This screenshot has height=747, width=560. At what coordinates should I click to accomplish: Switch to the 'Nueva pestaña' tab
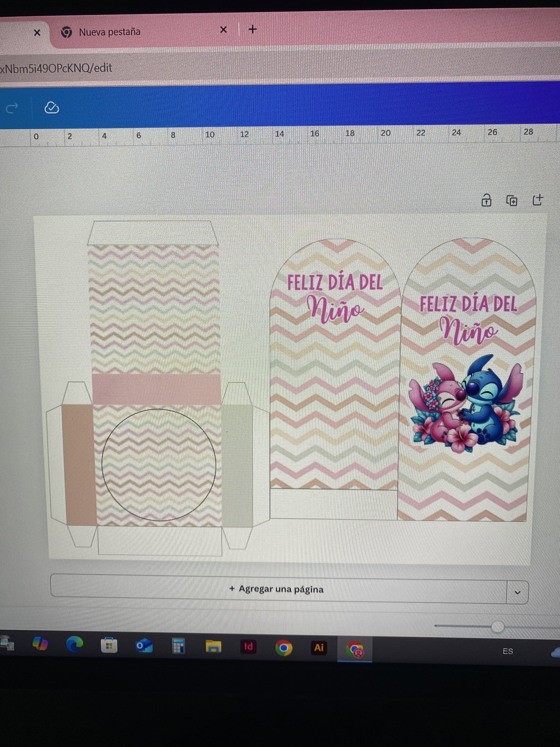(x=110, y=32)
